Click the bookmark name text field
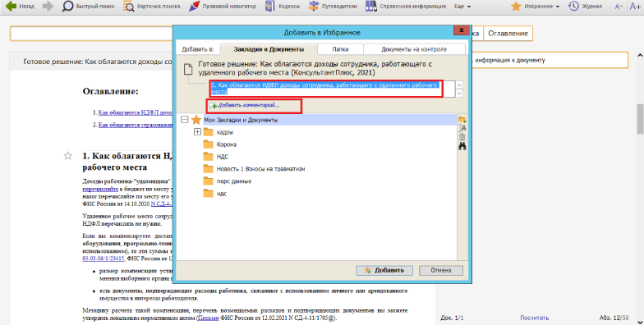The image size is (644, 325). tap(332, 89)
